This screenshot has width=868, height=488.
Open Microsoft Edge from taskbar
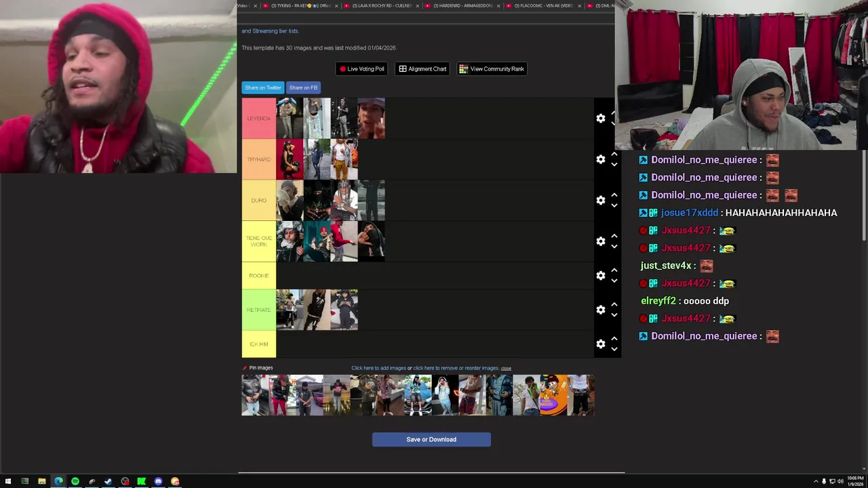coord(58,481)
